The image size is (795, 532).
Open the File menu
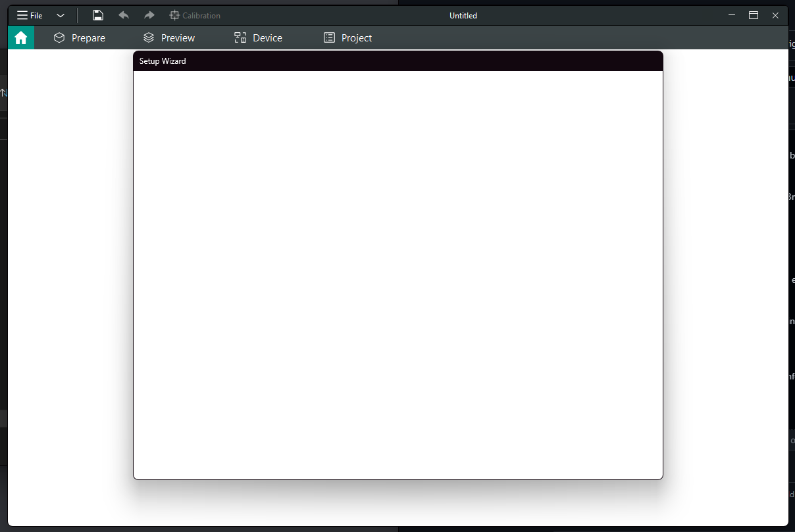tap(29, 15)
